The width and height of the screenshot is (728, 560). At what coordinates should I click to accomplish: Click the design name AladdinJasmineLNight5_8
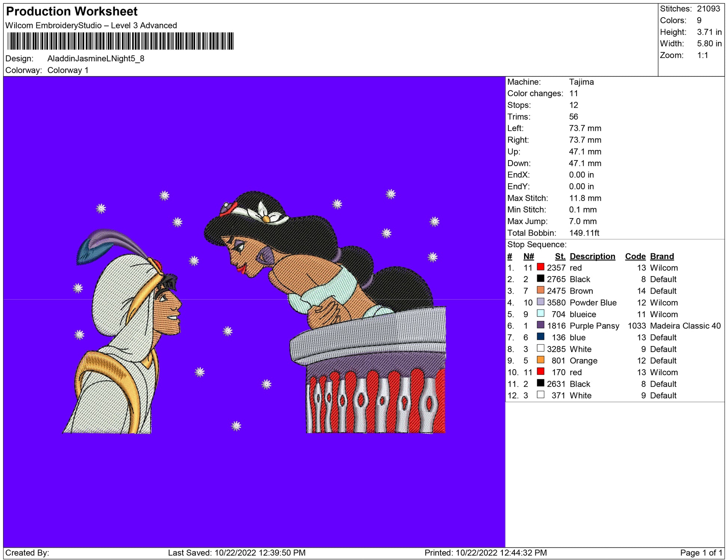click(x=96, y=59)
